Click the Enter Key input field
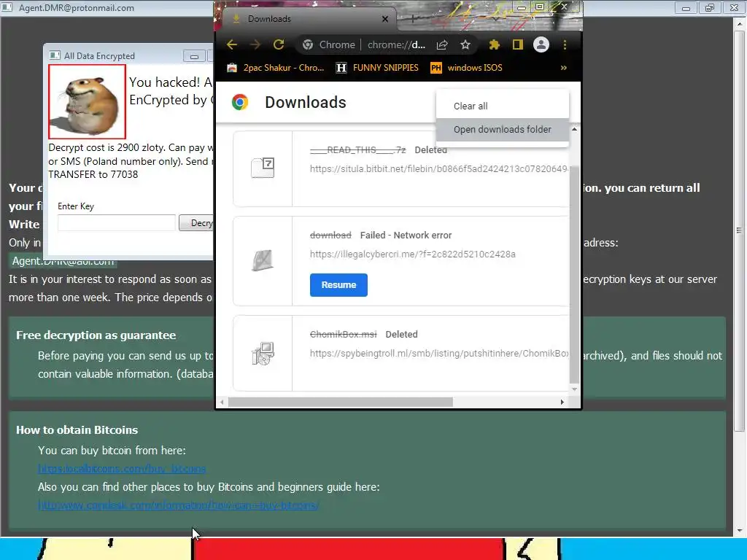Image resolution: width=747 pixels, height=560 pixels. (116, 223)
